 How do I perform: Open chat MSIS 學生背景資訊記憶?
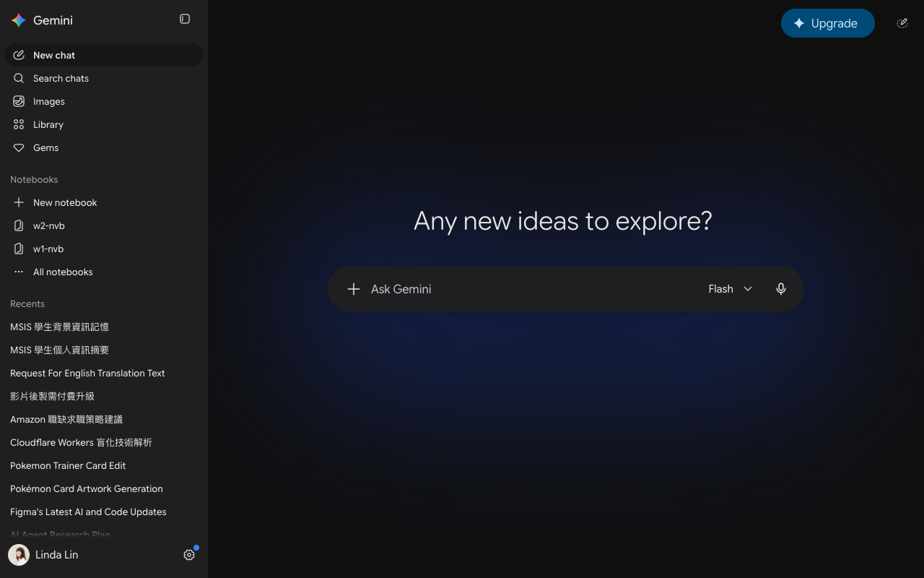pyautogui.click(x=104, y=327)
